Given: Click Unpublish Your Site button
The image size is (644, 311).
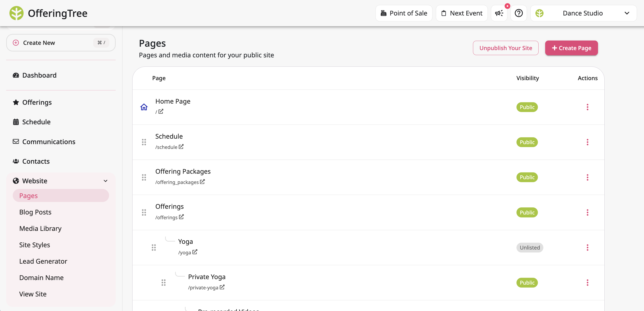Looking at the screenshot, I should coord(506,48).
